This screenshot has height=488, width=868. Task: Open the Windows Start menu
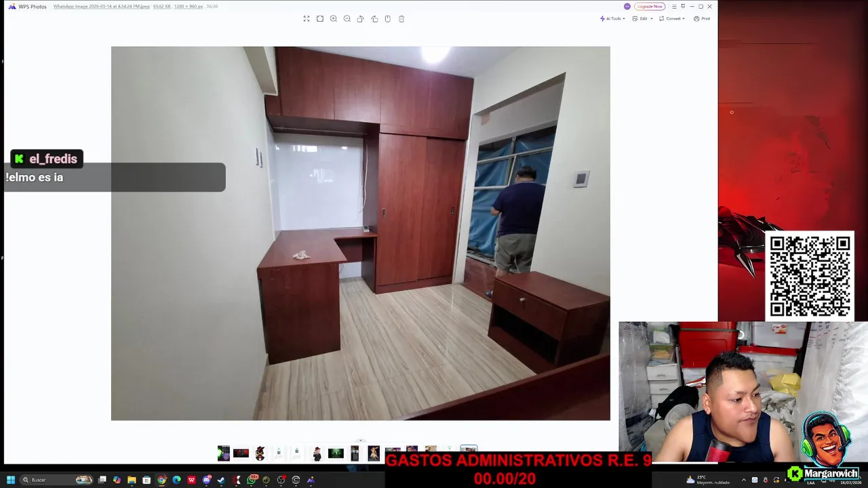pyautogui.click(x=11, y=480)
